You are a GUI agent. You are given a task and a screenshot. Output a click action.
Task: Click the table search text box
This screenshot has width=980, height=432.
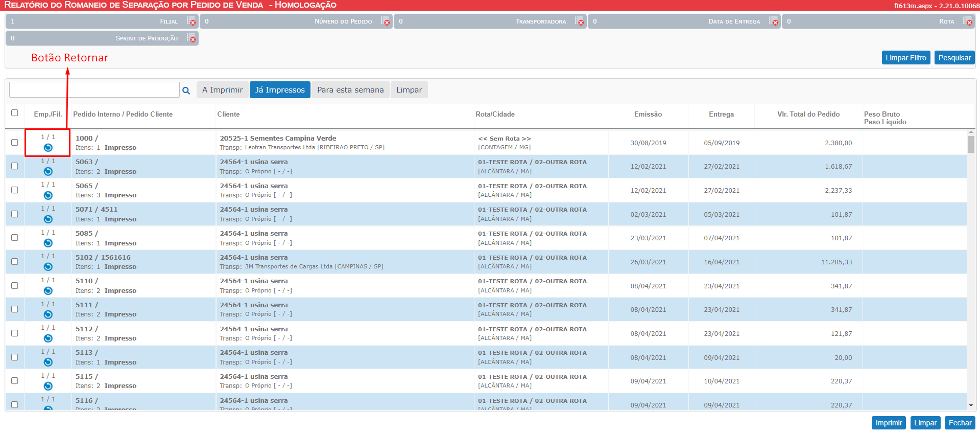94,90
